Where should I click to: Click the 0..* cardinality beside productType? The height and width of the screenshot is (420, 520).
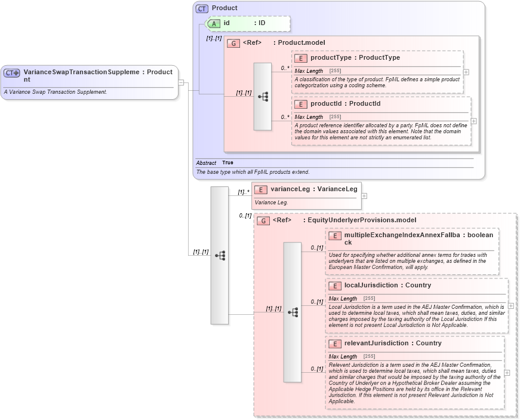click(285, 68)
